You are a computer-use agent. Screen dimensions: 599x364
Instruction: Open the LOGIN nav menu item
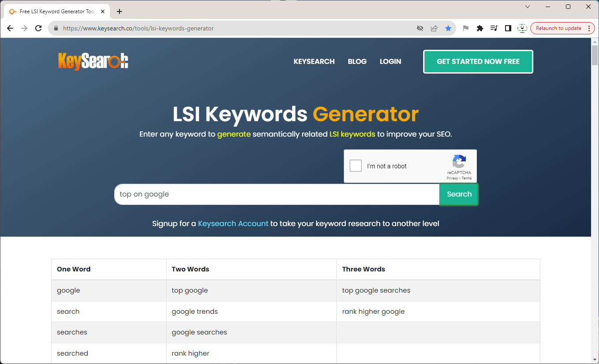click(391, 62)
